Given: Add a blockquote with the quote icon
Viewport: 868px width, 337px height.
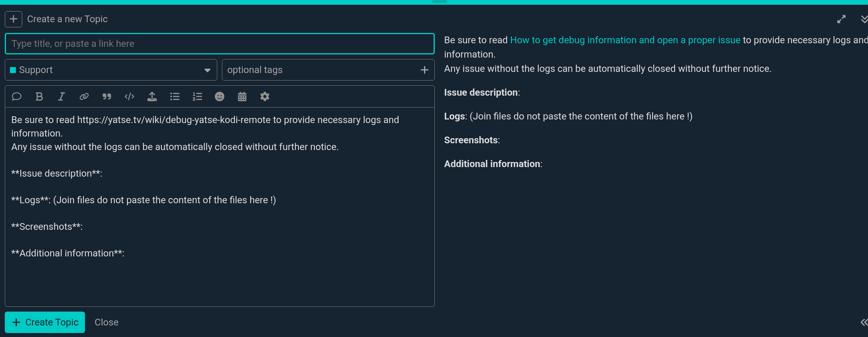Looking at the screenshot, I should pos(106,96).
